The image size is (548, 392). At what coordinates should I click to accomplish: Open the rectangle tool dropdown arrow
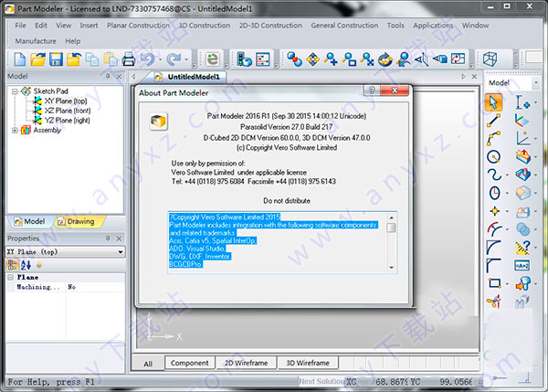(507, 283)
